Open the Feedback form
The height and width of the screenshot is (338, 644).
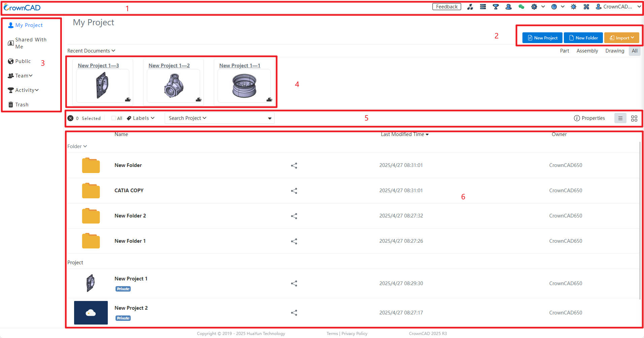(447, 7)
